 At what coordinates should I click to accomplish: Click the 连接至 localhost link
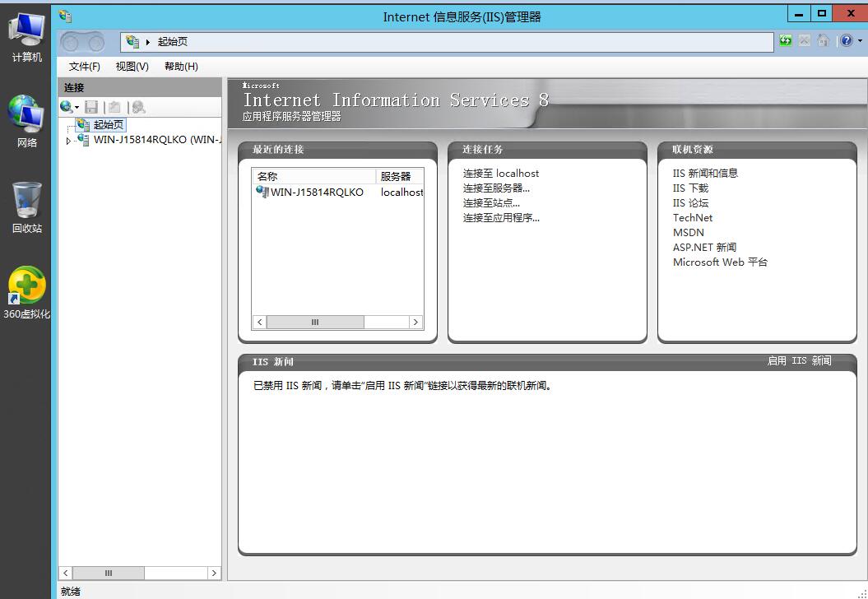500,174
